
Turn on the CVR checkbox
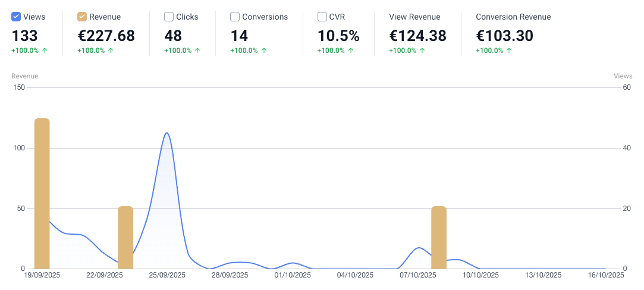(x=322, y=17)
